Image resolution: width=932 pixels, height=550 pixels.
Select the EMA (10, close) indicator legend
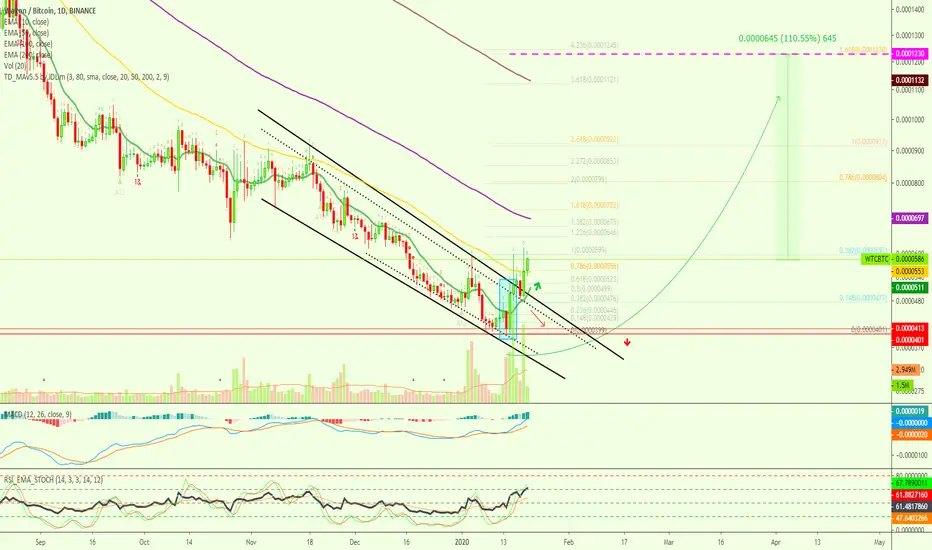pos(27,22)
